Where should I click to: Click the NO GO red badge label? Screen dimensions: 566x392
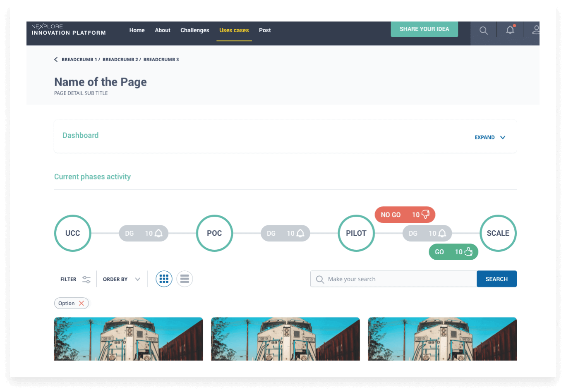click(x=391, y=215)
